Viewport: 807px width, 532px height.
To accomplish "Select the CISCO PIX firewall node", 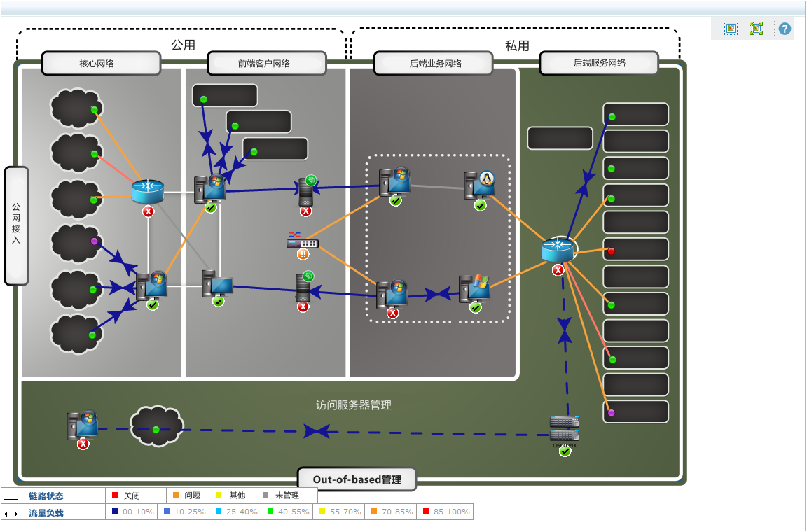I will tap(565, 430).
